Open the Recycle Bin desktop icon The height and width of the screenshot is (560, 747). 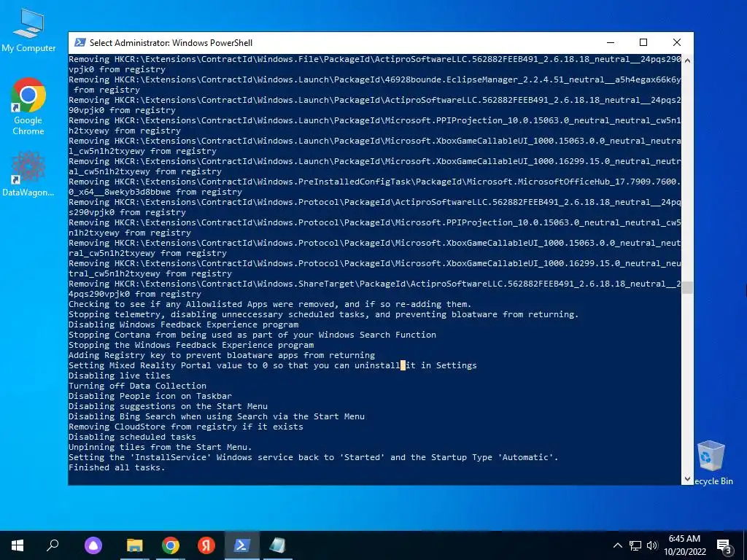pos(711,462)
